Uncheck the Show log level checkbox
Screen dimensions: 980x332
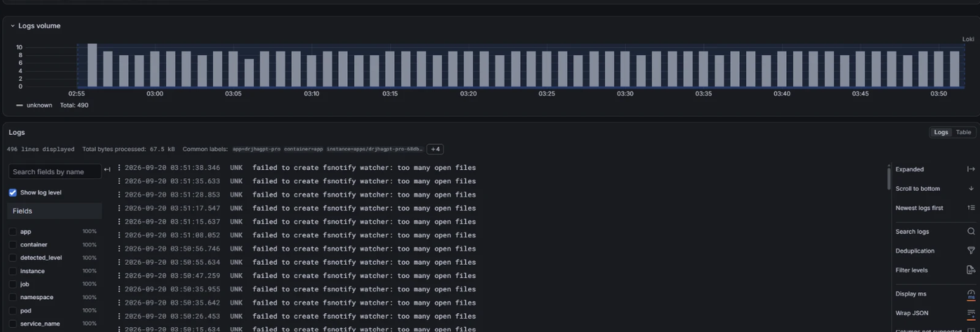[x=13, y=192]
